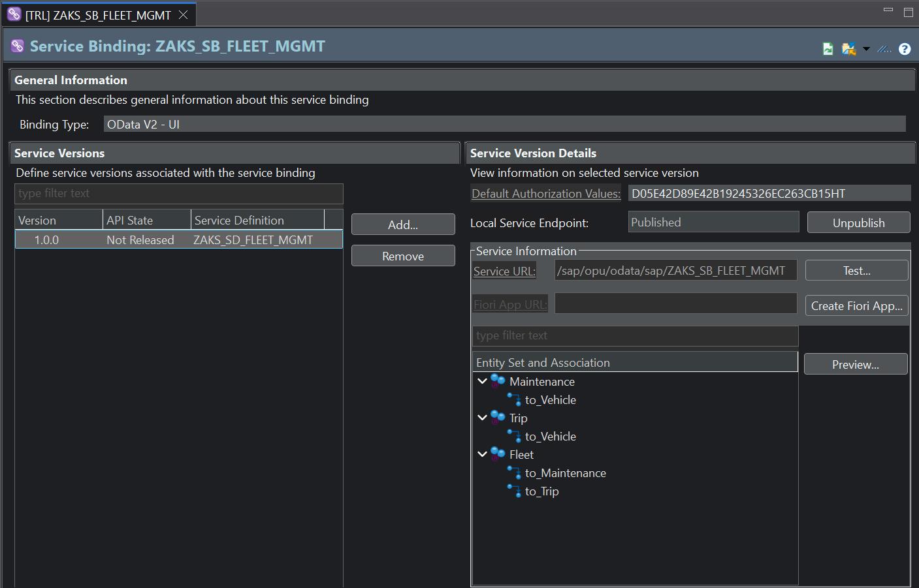The image size is (919, 588).
Task: Click the Remove service version button
Action: click(x=403, y=256)
